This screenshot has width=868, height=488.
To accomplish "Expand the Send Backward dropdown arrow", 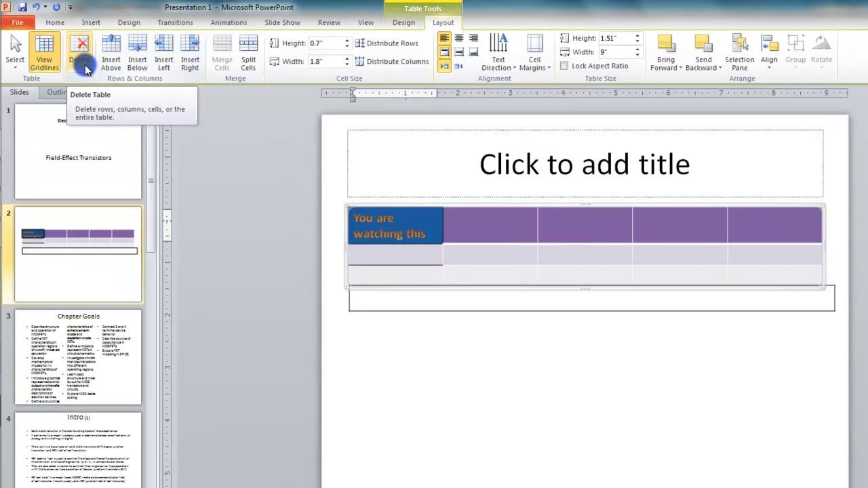I will (x=719, y=68).
